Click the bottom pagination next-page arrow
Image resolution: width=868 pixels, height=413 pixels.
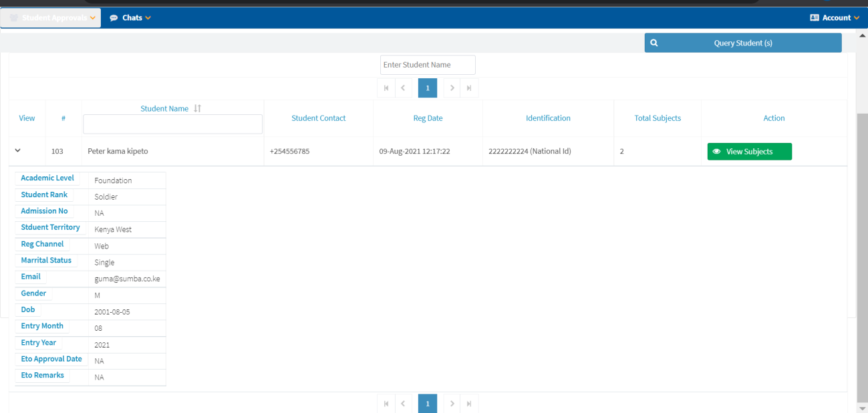[x=452, y=404]
